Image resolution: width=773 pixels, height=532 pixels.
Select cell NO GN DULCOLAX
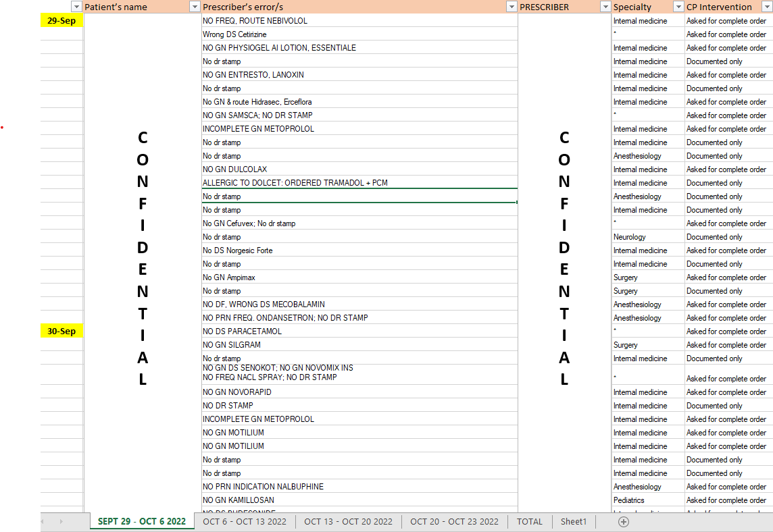(x=359, y=169)
